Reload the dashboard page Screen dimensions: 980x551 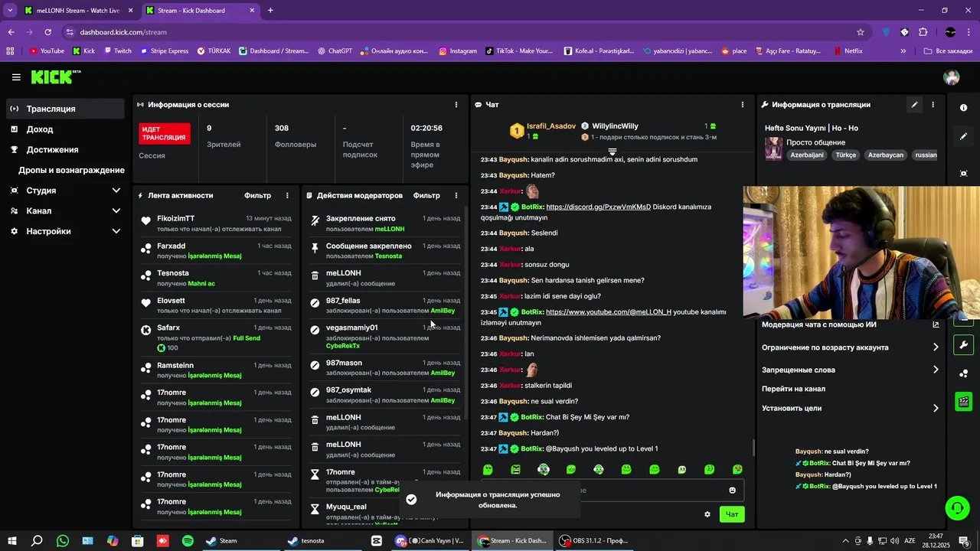(x=47, y=32)
